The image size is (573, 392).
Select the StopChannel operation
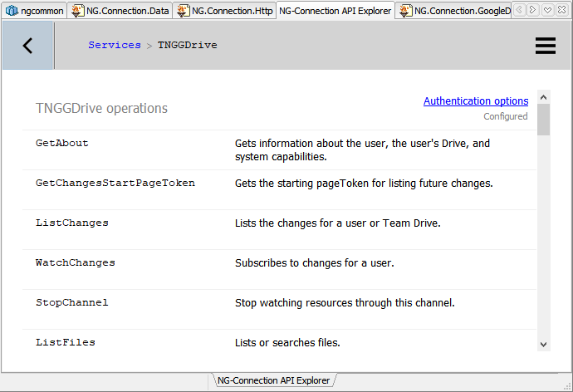[72, 302]
